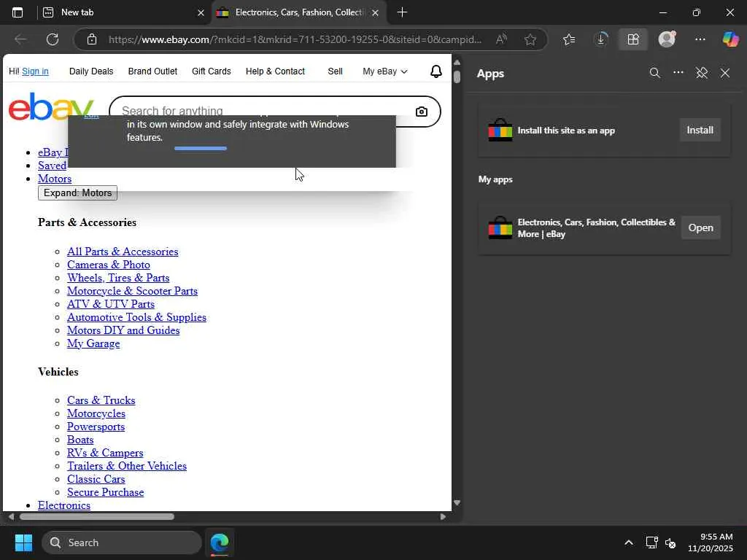The width and height of the screenshot is (747, 560).
Task: Switch to the Electronics, Cars, Fashion tab
Action: click(298, 12)
